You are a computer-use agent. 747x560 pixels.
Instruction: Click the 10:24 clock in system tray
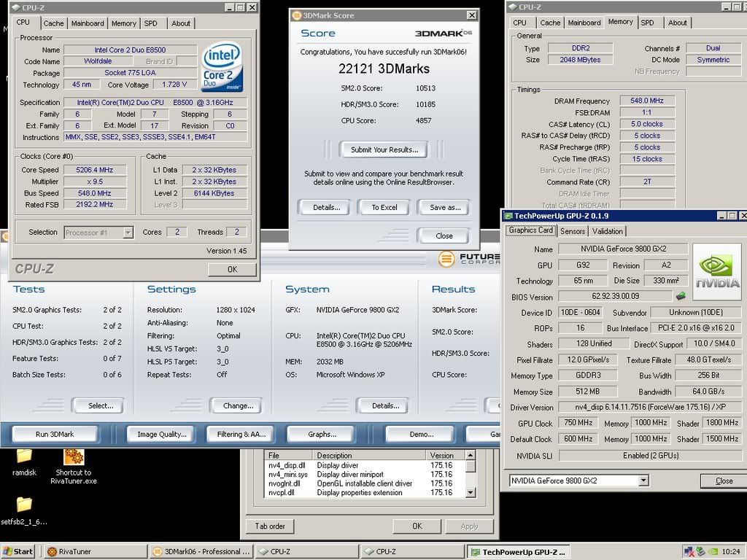(x=731, y=552)
